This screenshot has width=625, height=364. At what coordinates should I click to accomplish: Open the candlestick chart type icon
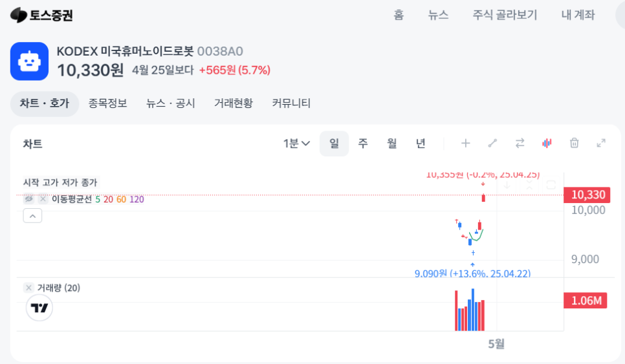(547, 143)
